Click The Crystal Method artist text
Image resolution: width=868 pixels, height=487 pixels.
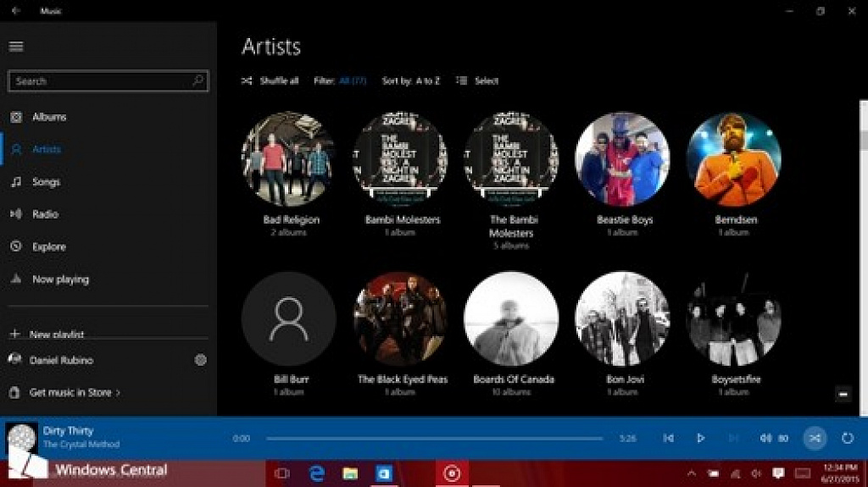[81, 445]
